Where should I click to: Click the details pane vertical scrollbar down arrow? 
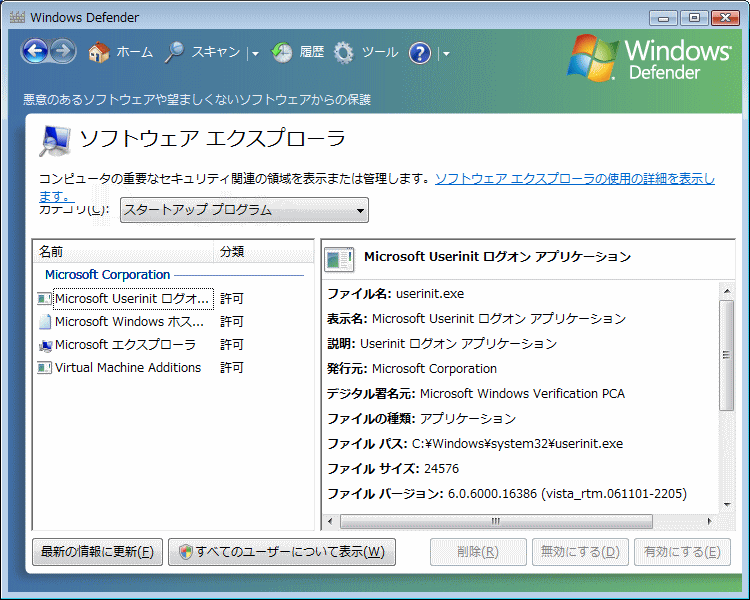click(x=727, y=506)
